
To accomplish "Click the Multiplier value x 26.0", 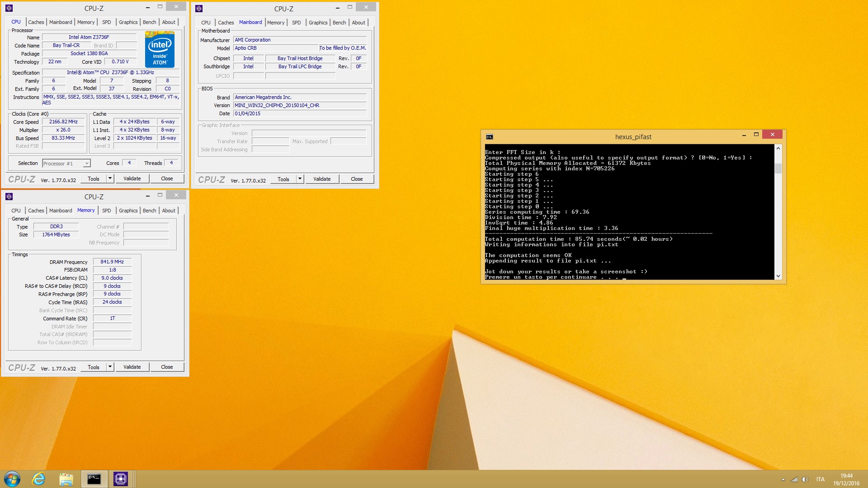I will tap(63, 130).
